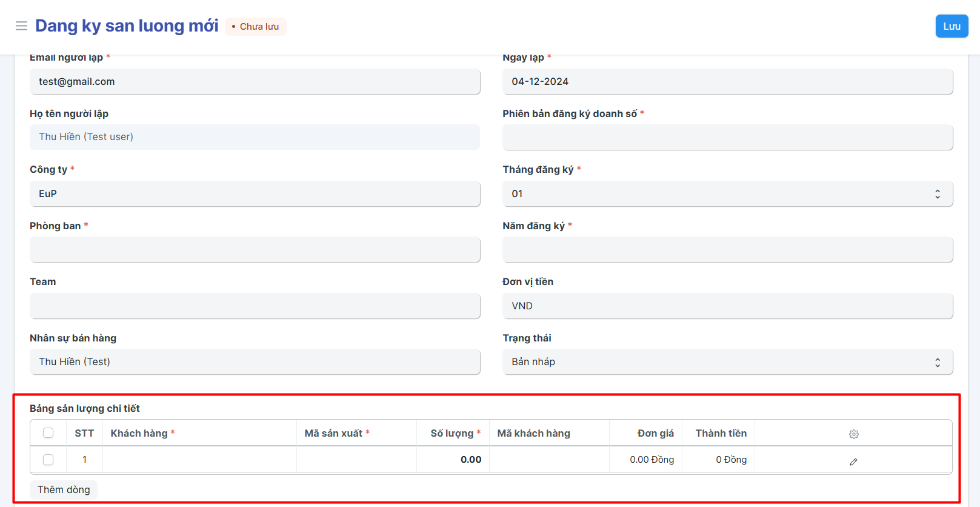Click the Khách hàng cell in row 1
Viewport: 980px width, 507px height.
(199, 460)
